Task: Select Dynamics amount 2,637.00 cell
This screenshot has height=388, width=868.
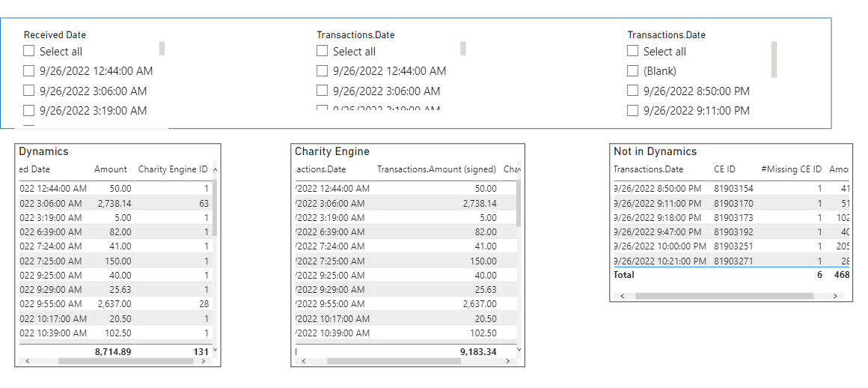Action: (x=113, y=304)
